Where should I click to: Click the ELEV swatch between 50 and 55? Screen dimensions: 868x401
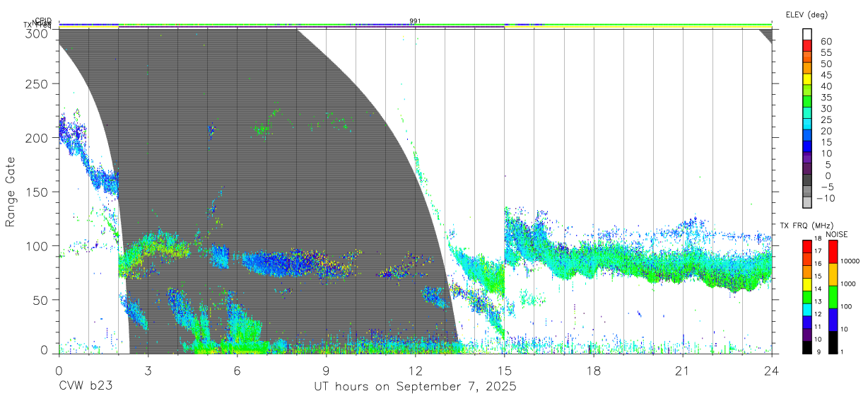tap(808, 57)
